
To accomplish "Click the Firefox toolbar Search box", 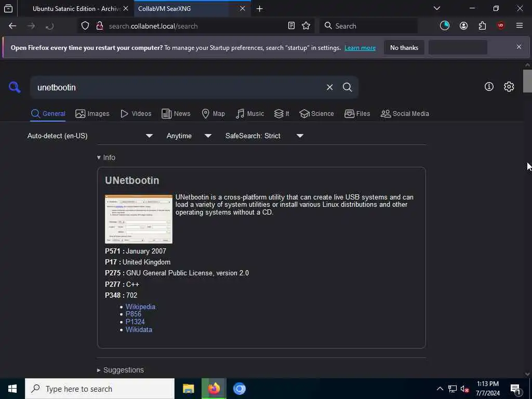I will coord(368,26).
